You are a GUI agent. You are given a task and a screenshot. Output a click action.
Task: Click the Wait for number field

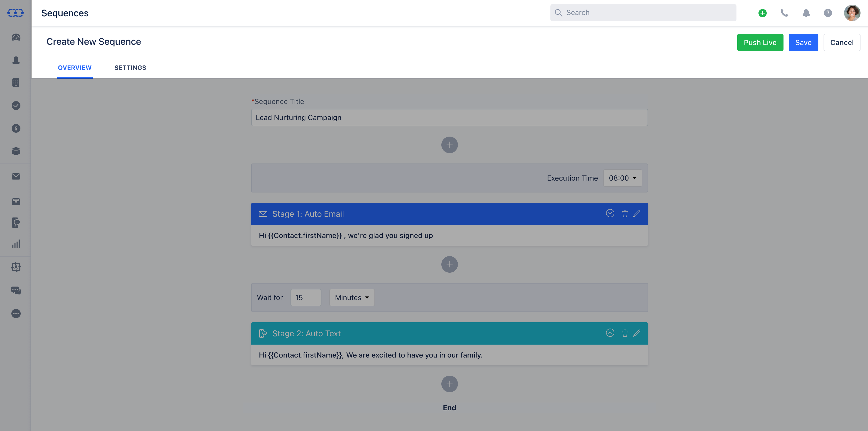306,298
